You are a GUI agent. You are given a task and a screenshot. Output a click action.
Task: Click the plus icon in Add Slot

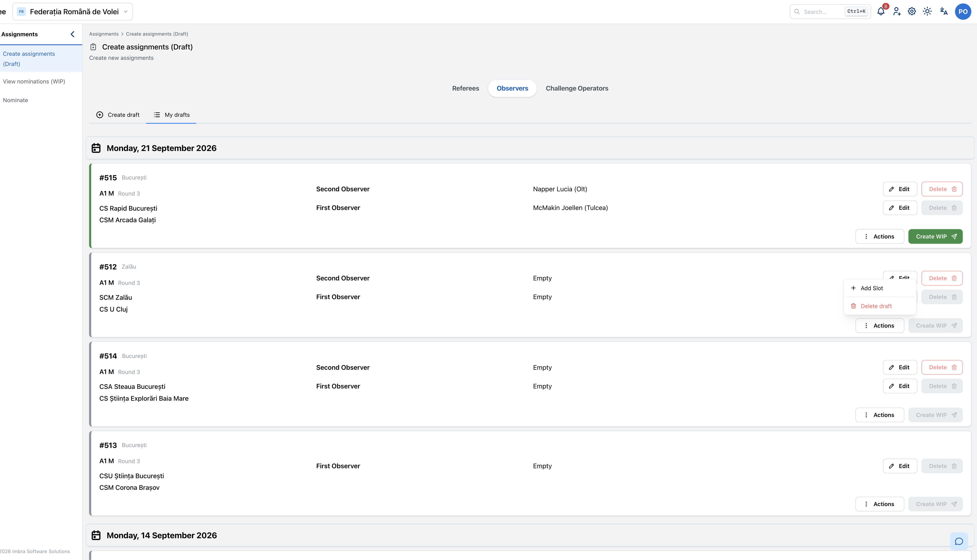[x=853, y=288]
